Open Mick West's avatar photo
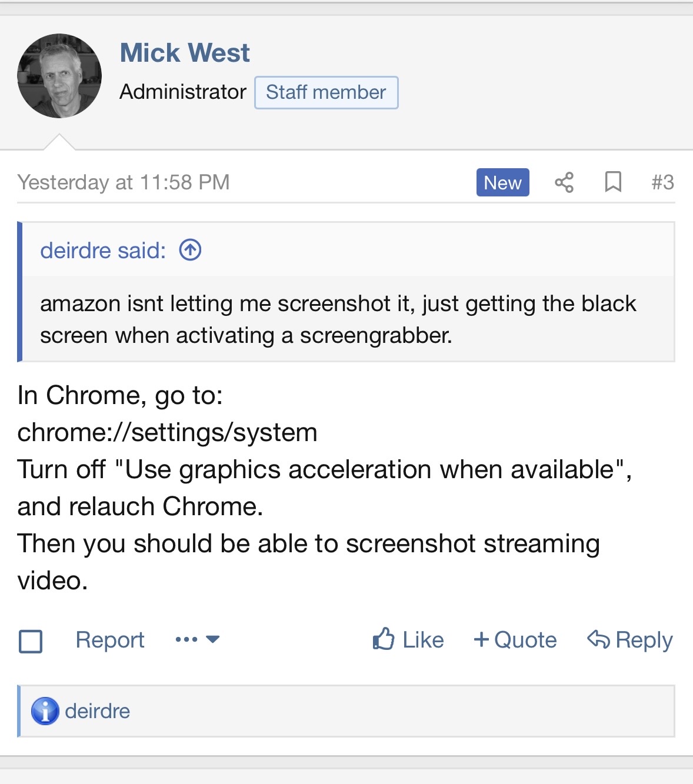 point(59,76)
